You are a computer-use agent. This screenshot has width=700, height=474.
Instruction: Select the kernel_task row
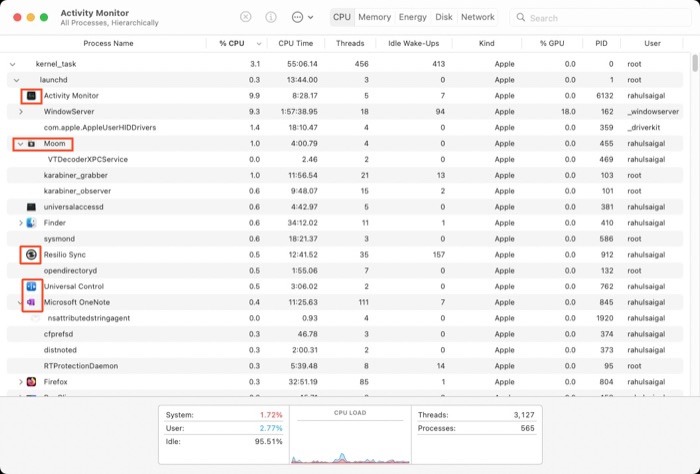[x=345, y=64]
